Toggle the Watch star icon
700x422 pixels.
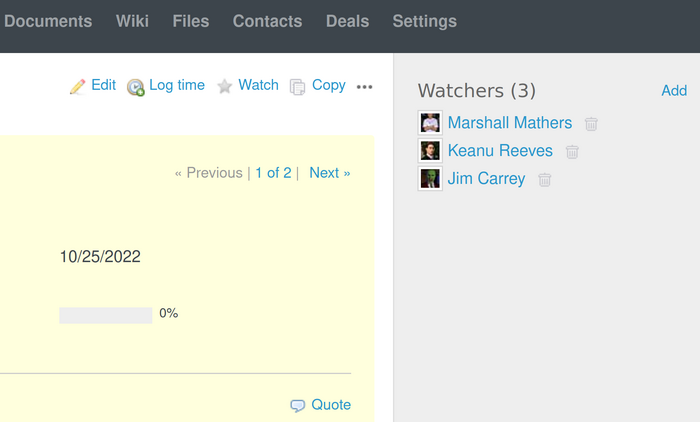click(225, 87)
